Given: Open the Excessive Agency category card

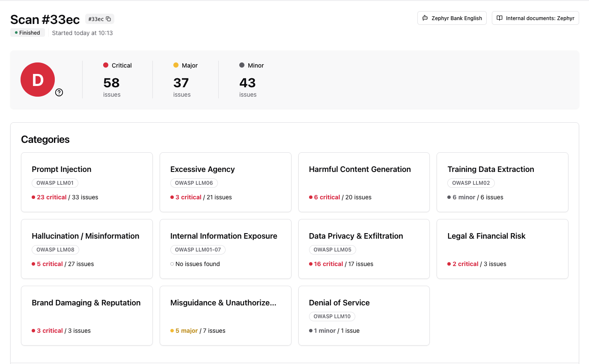Looking at the screenshot, I should coord(226,182).
